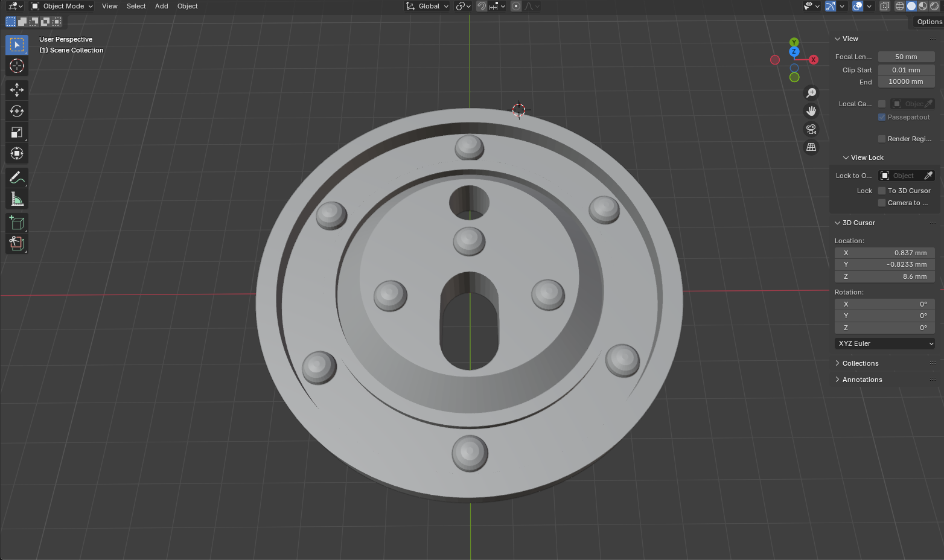The height and width of the screenshot is (560, 944).
Task: Click the Options button
Action: (929, 22)
